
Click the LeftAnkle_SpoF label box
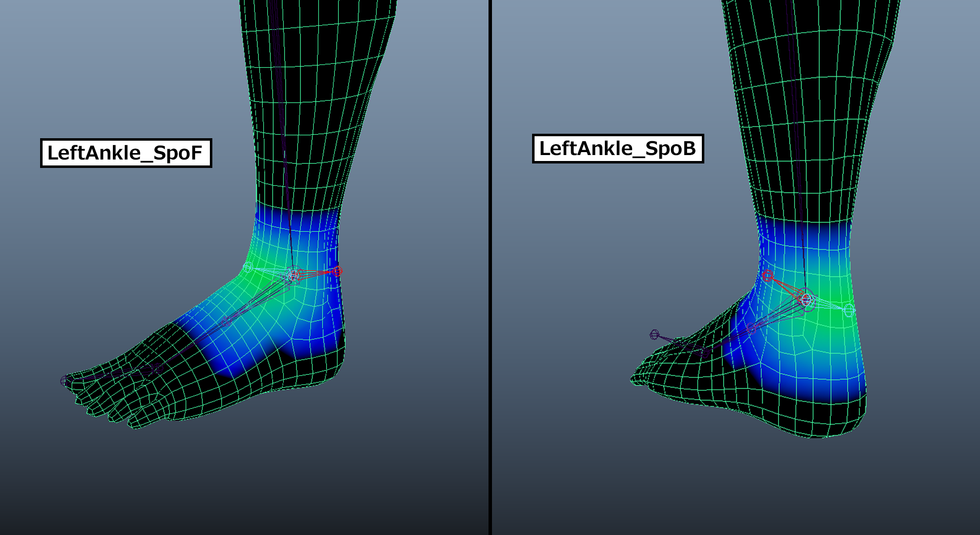[x=126, y=153]
